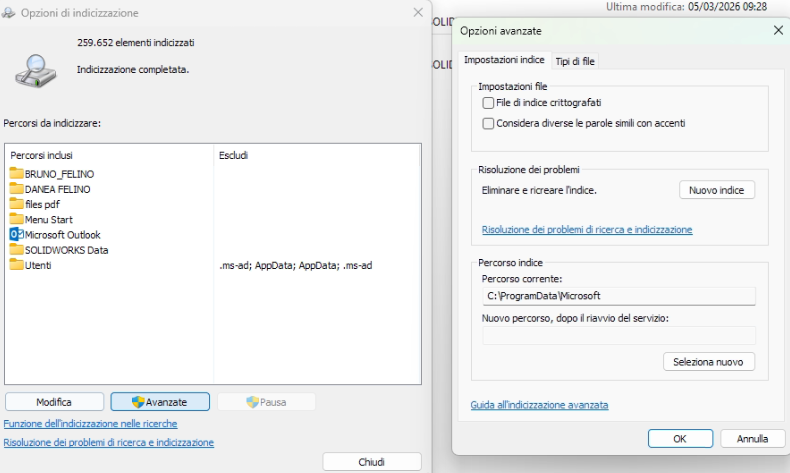This screenshot has height=473, width=790.
Task: Click the SOLIDWORKS Data folder icon
Action: point(17,250)
